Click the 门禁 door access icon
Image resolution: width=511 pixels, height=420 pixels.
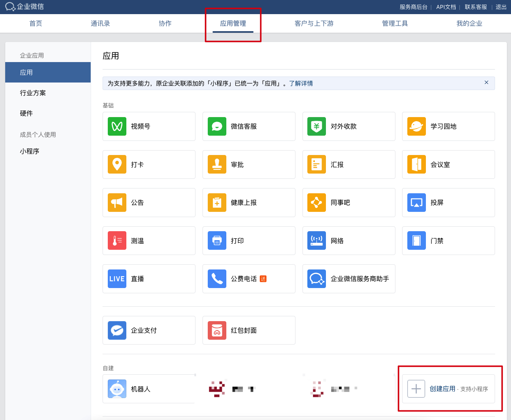click(x=417, y=240)
